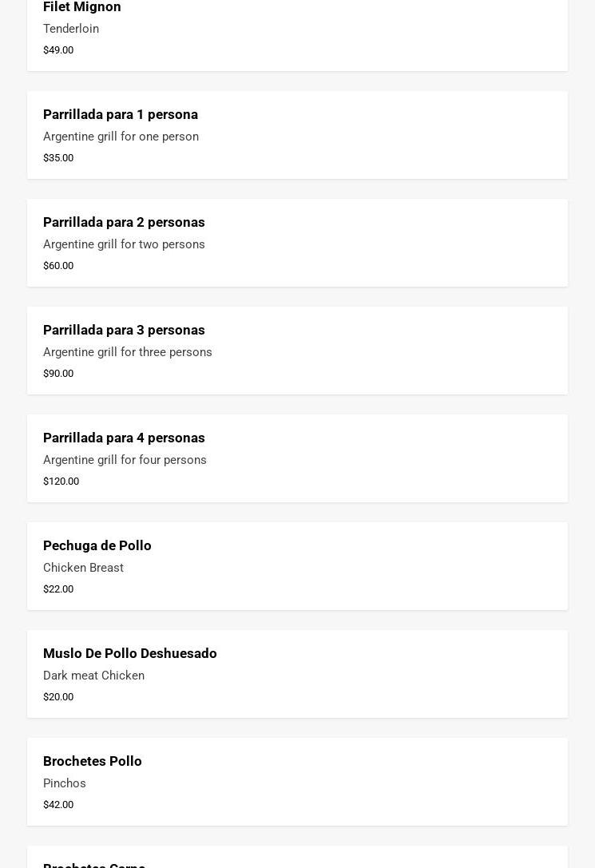Viewport: 595px width, 868px height.
Task: Select the Parrillada para 1 persona card
Action: tap(297, 135)
